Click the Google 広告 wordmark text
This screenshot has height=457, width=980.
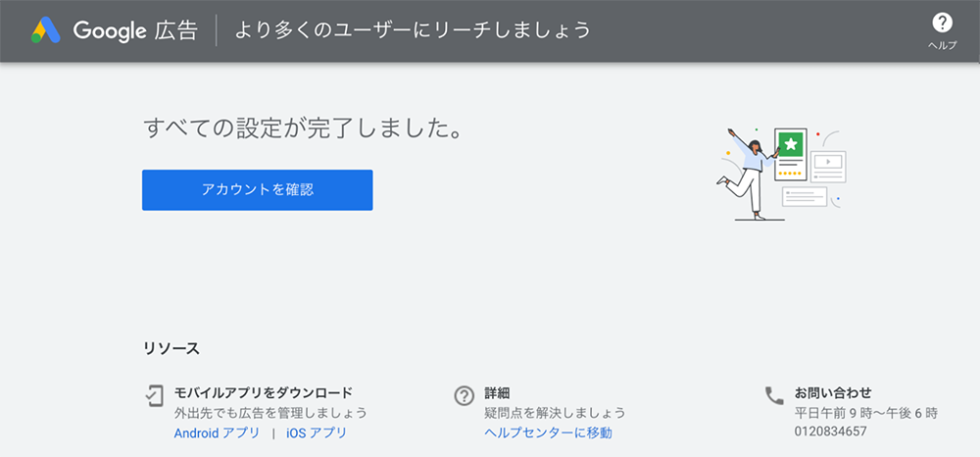click(135, 30)
